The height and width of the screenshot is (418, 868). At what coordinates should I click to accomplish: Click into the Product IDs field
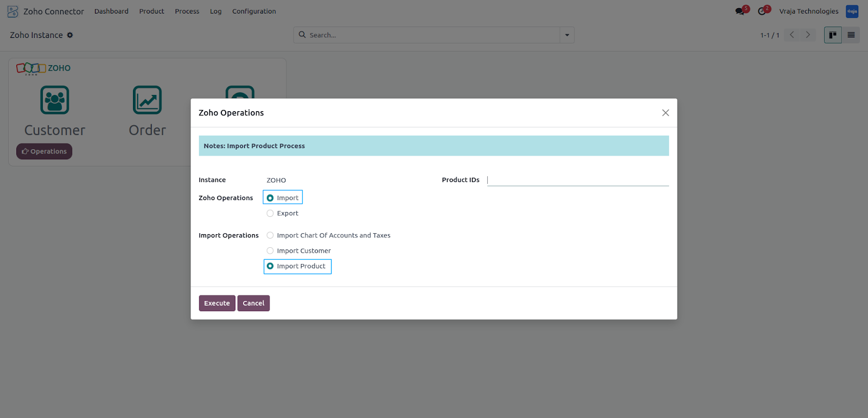tap(578, 180)
